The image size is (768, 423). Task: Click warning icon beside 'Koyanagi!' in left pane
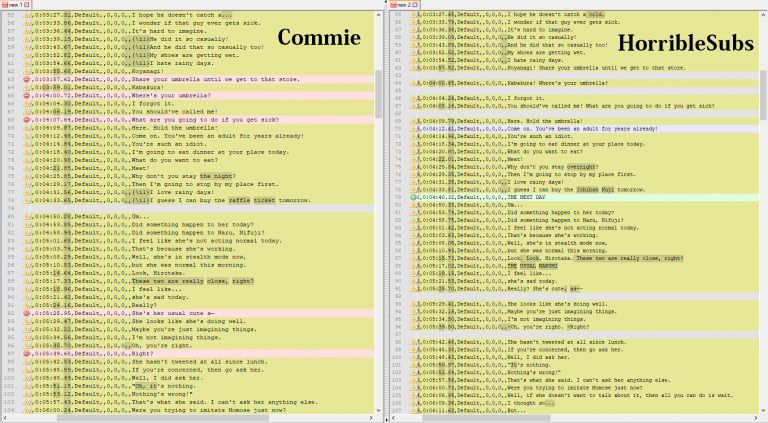26,71
